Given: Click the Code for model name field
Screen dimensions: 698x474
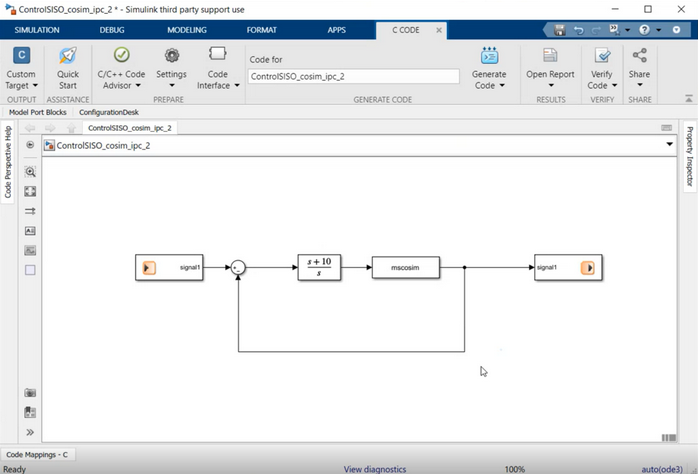Looking at the screenshot, I should [352, 76].
